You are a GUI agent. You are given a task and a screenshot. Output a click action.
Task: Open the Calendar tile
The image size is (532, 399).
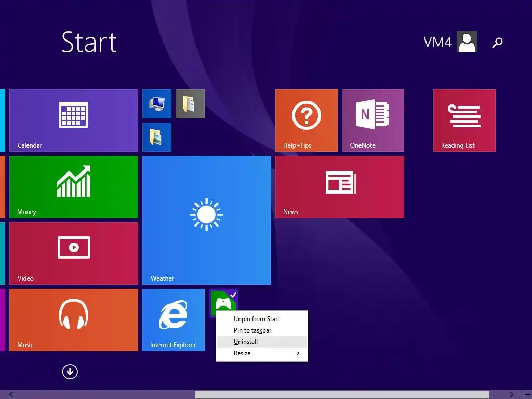click(x=74, y=121)
